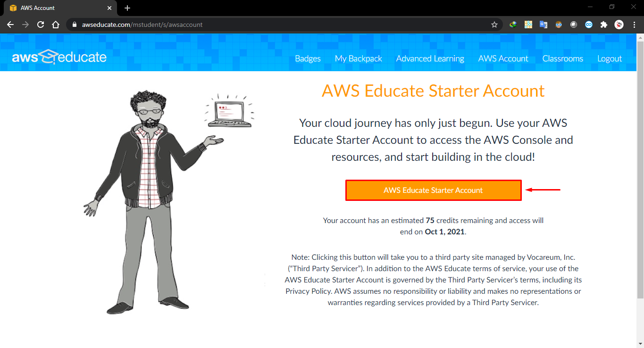Click the aws educate logo
644x348 pixels.
(x=59, y=57)
